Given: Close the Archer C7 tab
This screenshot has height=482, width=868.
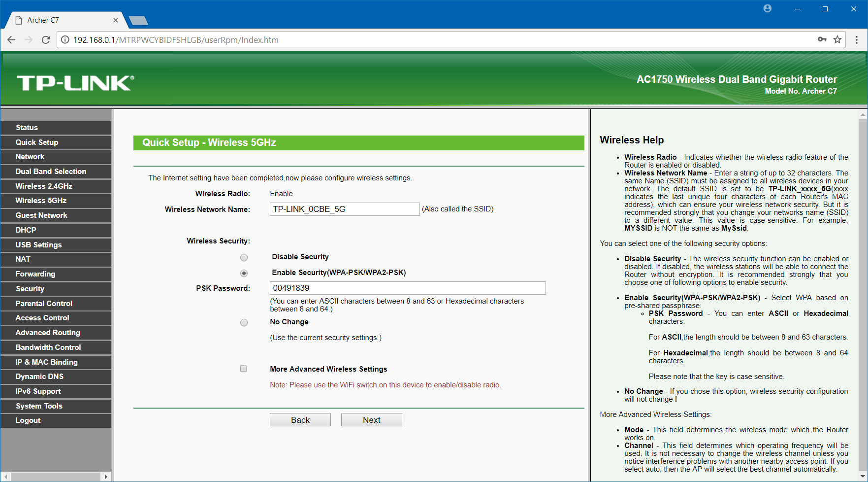Looking at the screenshot, I should pyautogui.click(x=116, y=20).
